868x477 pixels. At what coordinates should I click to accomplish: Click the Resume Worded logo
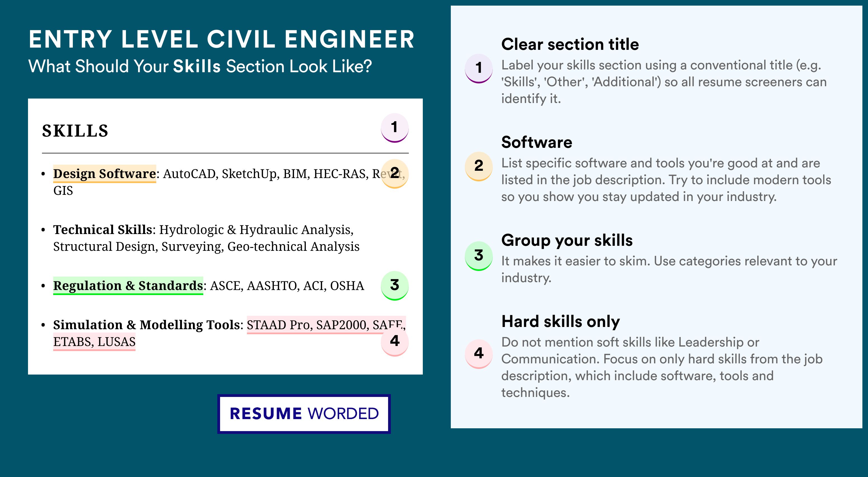point(304,414)
